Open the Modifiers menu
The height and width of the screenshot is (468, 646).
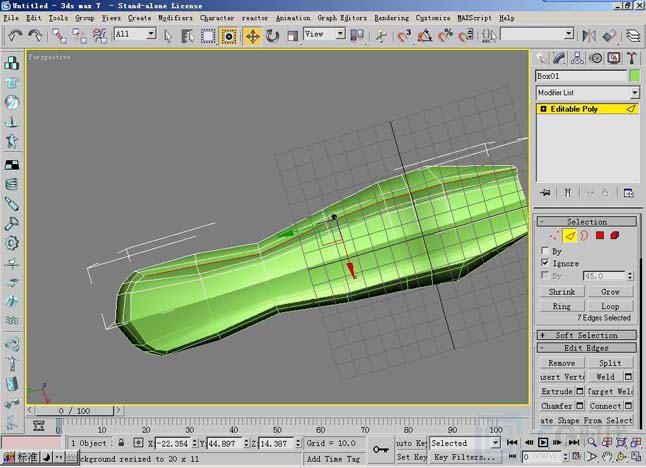click(175, 18)
